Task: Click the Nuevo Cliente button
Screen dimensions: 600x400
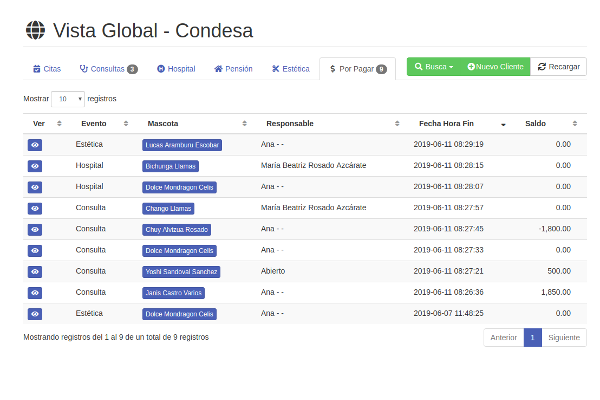Action: pyautogui.click(x=495, y=67)
